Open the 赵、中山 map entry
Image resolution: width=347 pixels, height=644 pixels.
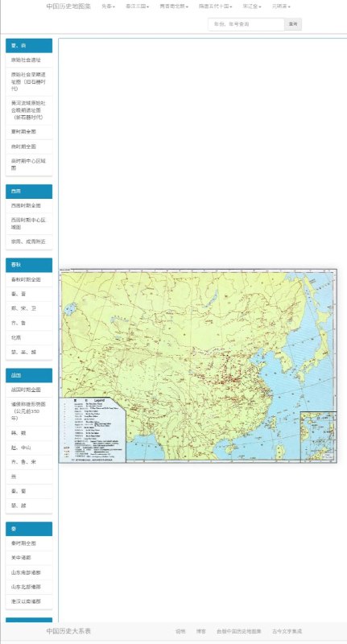29,448
